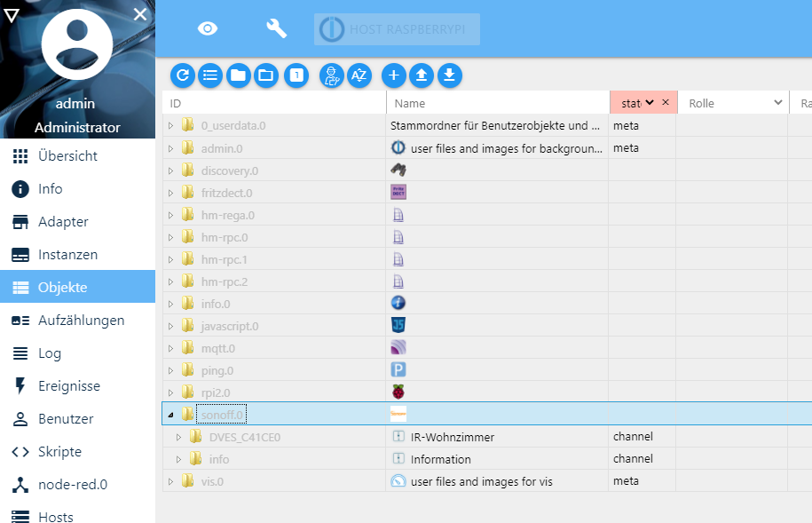Clear the type filter with the X

tap(666, 102)
